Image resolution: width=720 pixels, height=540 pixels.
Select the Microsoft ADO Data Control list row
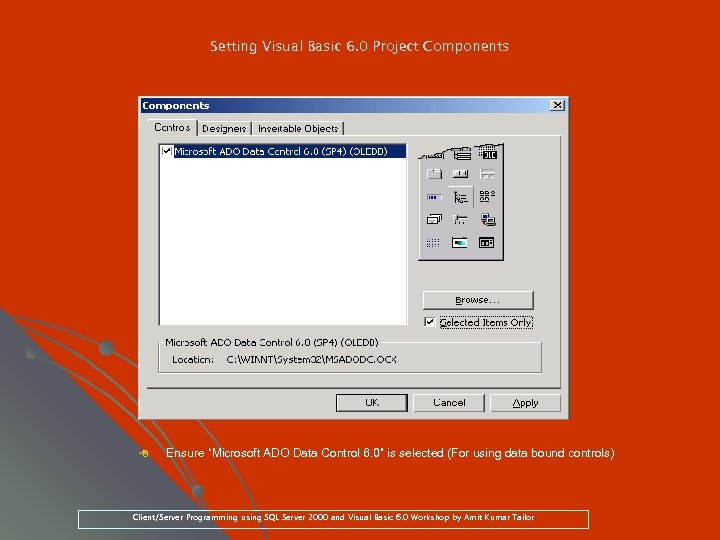pyautogui.click(x=282, y=151)
